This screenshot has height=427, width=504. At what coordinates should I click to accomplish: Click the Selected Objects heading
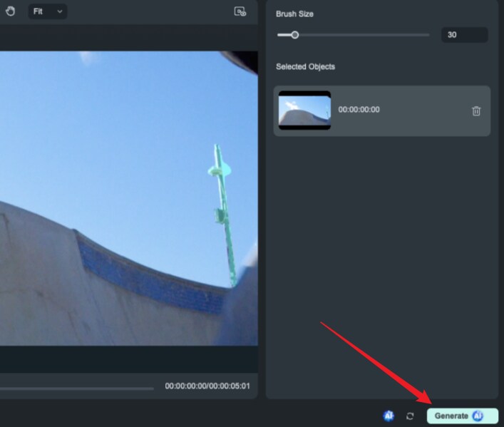click(x=305, y=66)
